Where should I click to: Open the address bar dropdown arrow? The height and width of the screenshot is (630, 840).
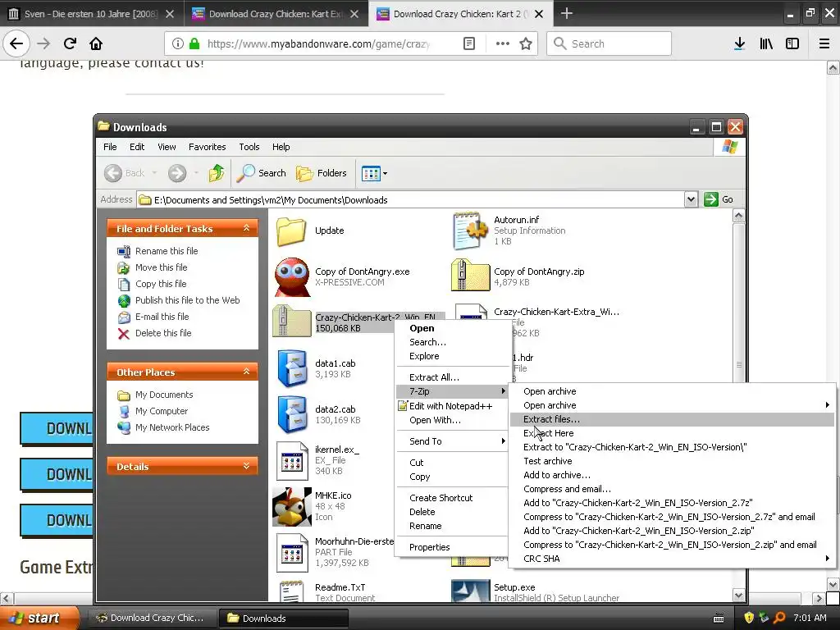click(x=691, y=200)
